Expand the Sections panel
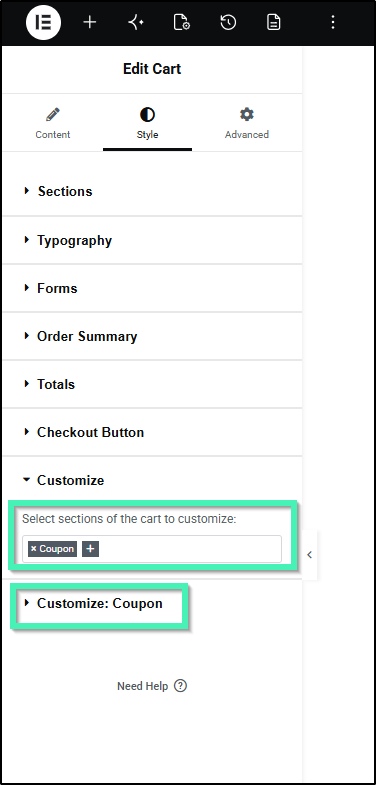This screenshot has width=376, height=785. coord(152,191)
